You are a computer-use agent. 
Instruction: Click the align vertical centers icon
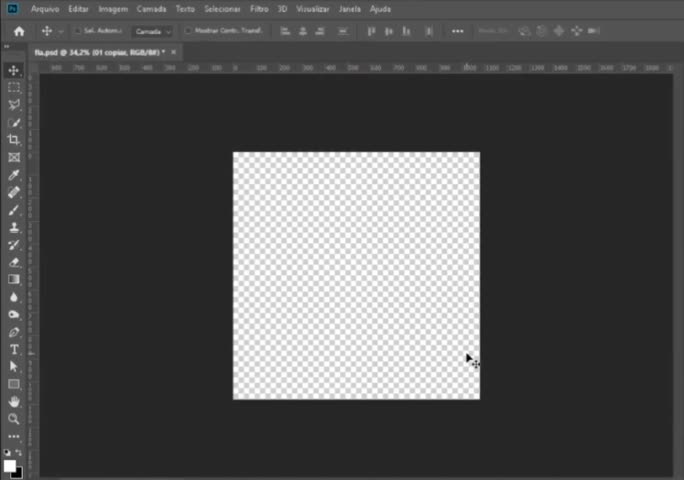[389, 31]
